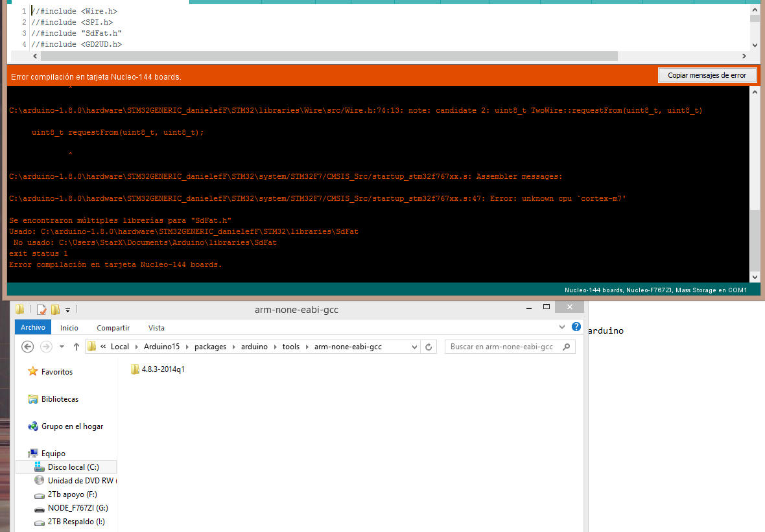Go up one folder level

[76, 347]
